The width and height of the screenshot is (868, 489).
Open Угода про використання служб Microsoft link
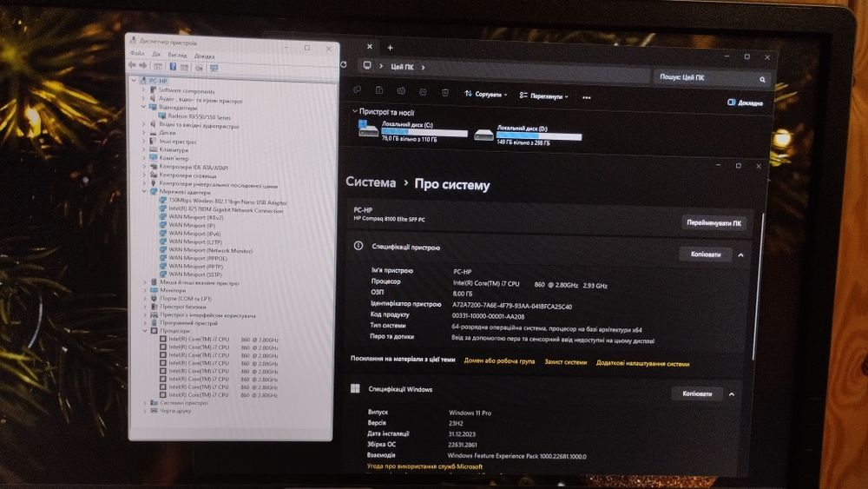tap(424, 466)
